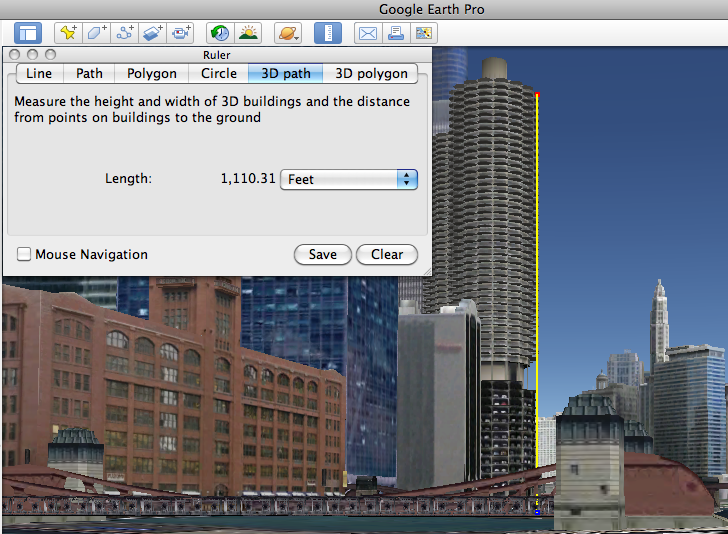This screenshot has width=728, height=534.
Task: View in Google Maps toolbar icon
Action: [x=424, y=33]
